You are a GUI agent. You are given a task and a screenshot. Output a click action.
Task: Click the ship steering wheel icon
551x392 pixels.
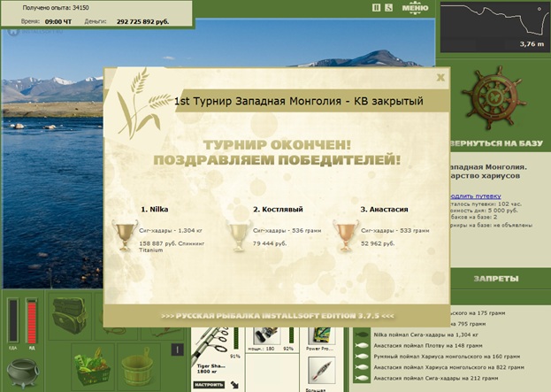point(494,99)
